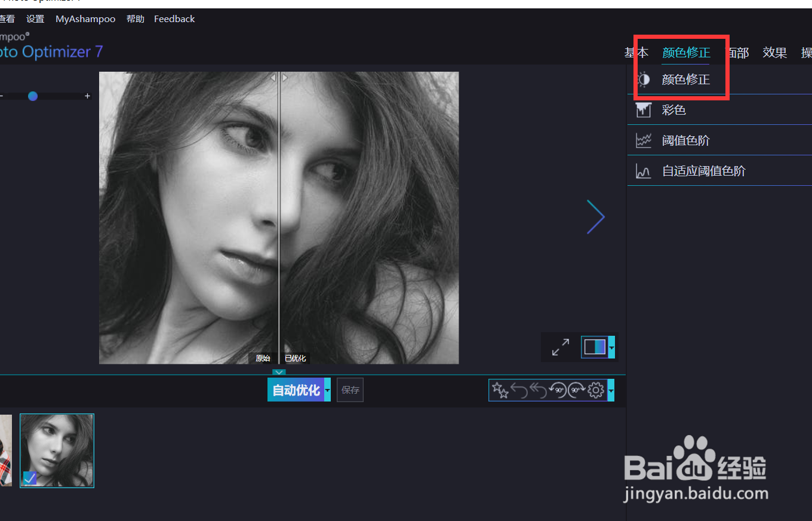Switch to the 效果 tab

[x=774, y=53]
